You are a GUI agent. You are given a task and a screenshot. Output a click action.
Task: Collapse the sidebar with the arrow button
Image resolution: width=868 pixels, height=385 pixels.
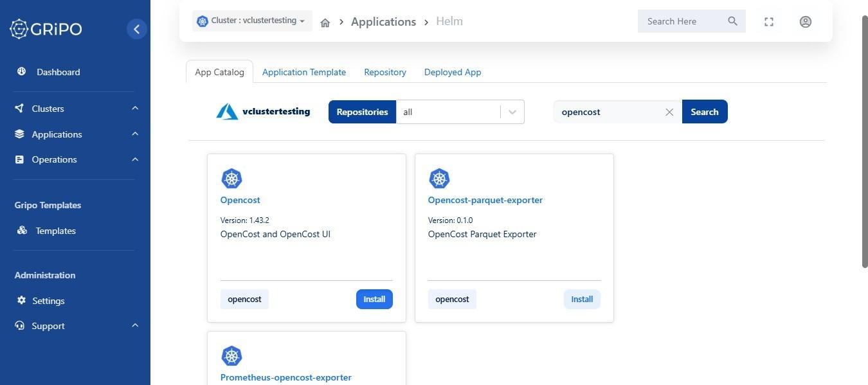(136, 29)
